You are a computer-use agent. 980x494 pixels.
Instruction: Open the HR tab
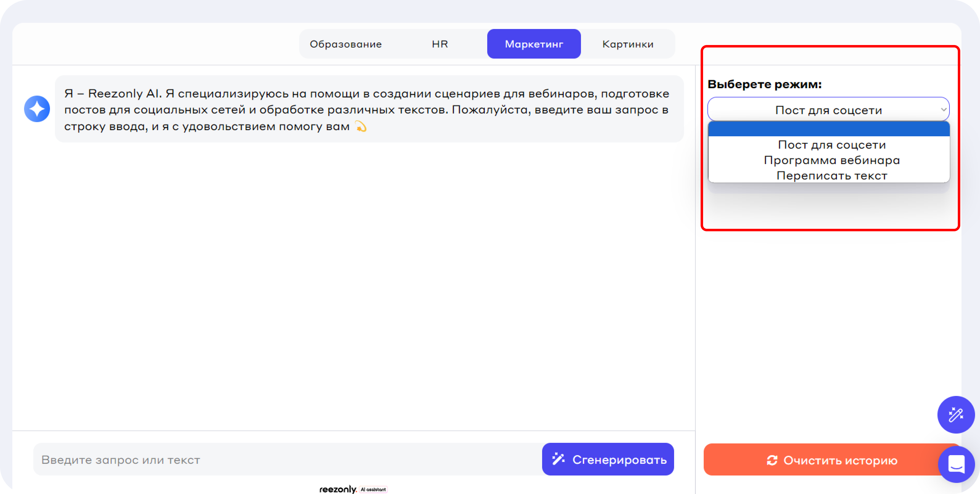(x=440, y=44)
